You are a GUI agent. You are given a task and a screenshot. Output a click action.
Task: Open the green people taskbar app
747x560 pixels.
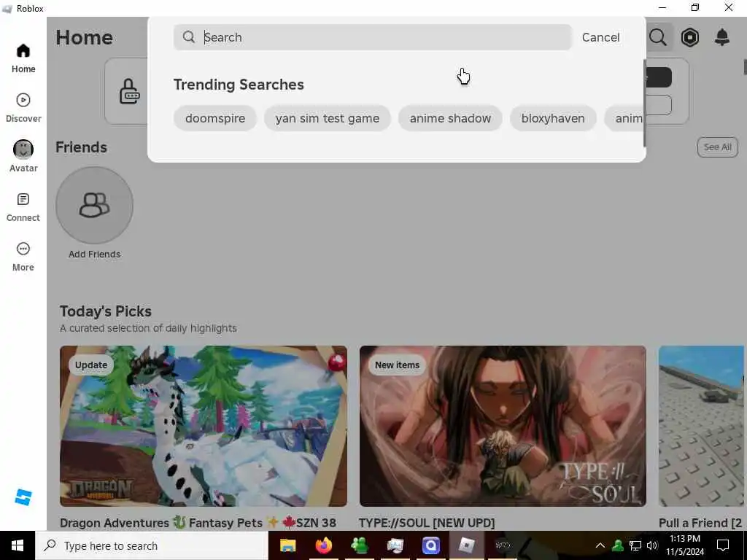[359, 545]
